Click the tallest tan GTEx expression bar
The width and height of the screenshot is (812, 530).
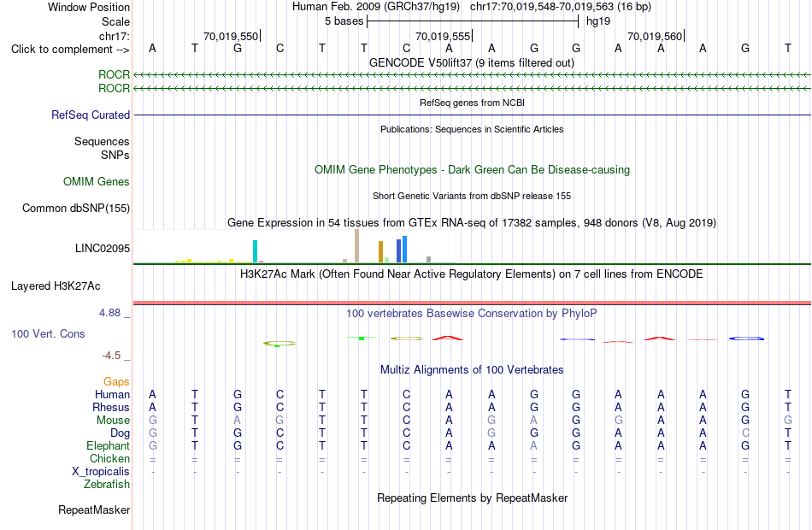click(x=356, y=246)
